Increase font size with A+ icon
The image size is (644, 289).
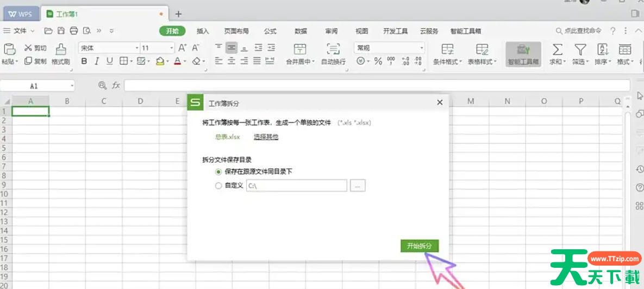[183, 48]
